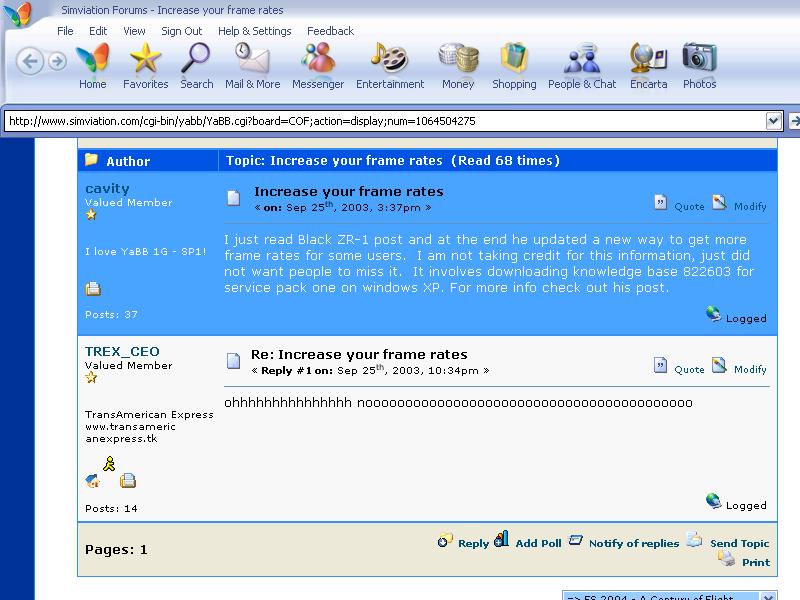The width and height of the screenshot is (800, 600).
Task: Click TREX_CEO's yellow AIM running-man icon
Action: coord(109,464)
